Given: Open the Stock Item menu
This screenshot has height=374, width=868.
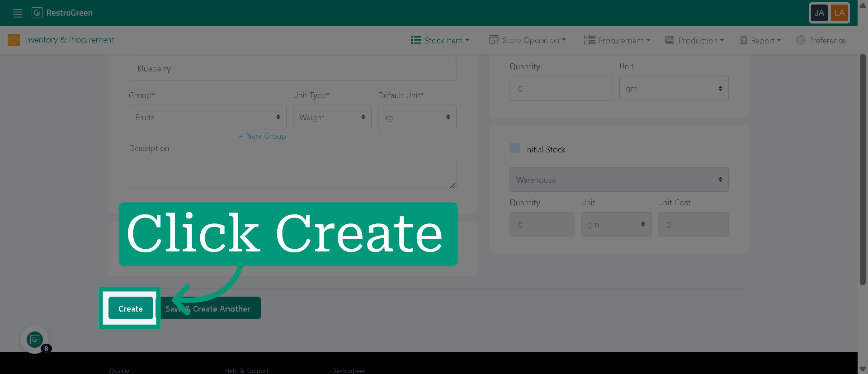Looking at the screenshot, I should (x=440, y=40).
